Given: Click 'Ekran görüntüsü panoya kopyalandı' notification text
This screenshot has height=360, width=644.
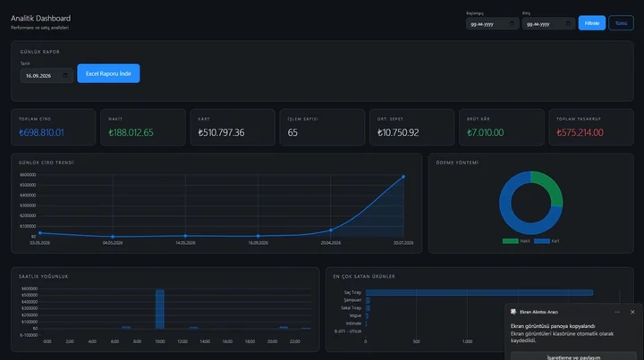Looking at the screenshot, I should [x=553, y=326].
